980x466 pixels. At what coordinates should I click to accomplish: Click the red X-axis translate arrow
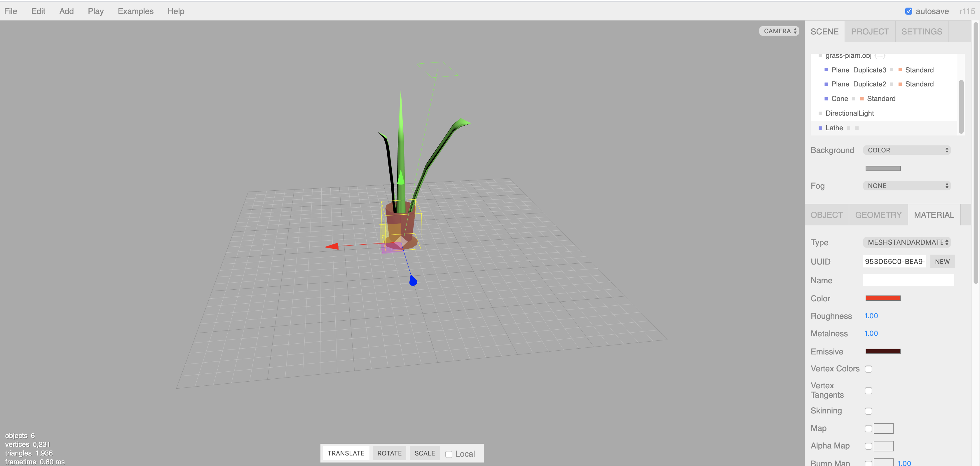(332, 246)
